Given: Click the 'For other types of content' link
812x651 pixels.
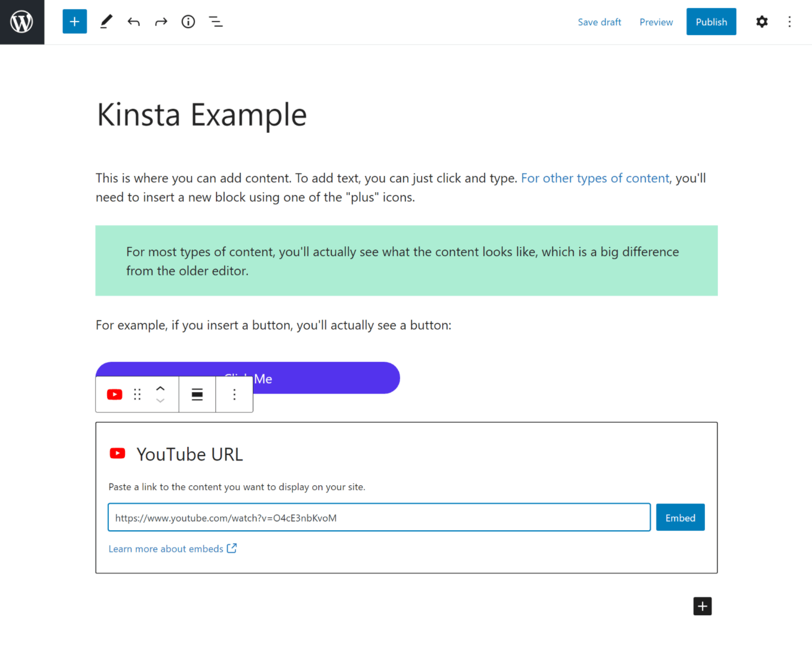Looking at the screenshot, I should 595,178.
